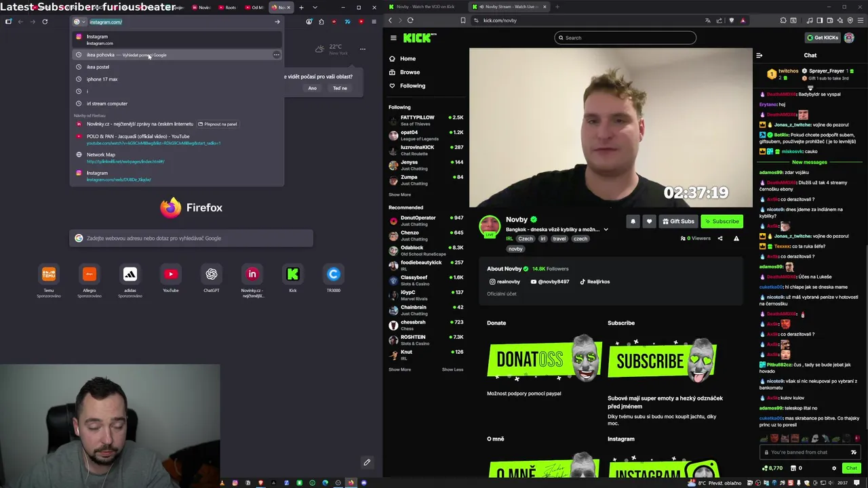
Task: Click the KICKs balance 8,770
Action: coord(772,468)
